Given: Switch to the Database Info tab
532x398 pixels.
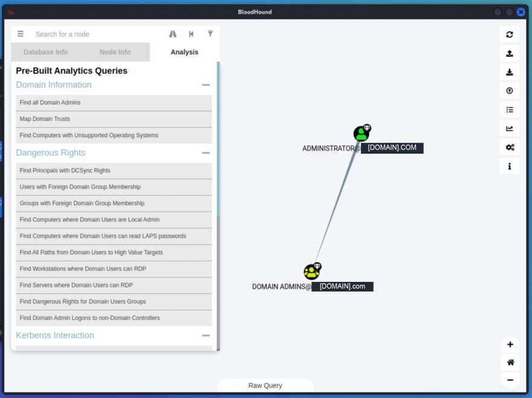Looking at the screenshot, I should coord(46,52).
